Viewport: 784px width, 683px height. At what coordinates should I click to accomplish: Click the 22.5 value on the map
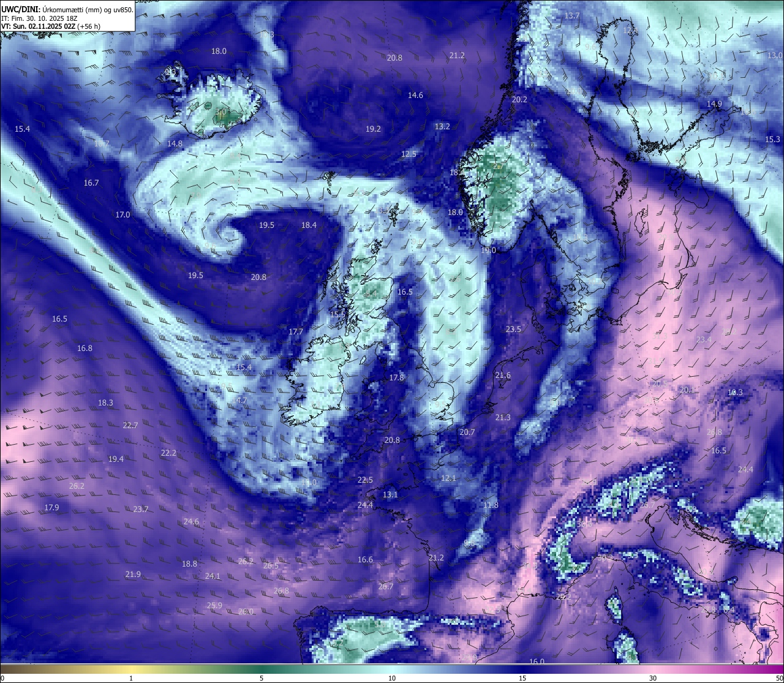click(365, 480)
